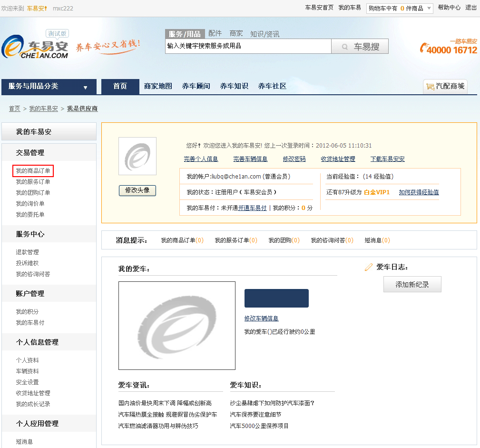This screenshot has height=448, width=480.
Task: Open 收货地址管理 in the sidebar
Action: point(33,393)
